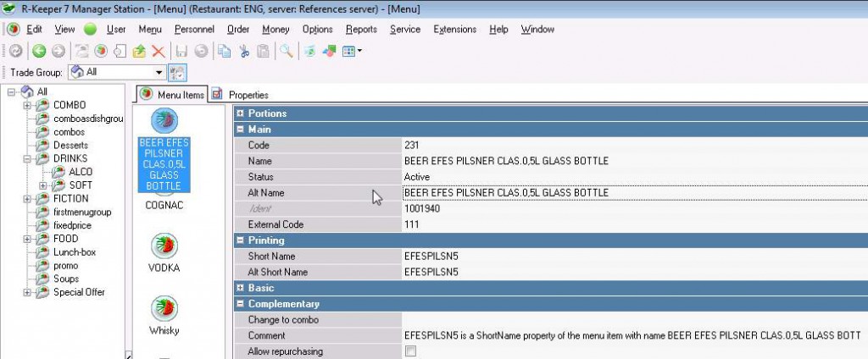Click the Status value Active
The image size is (868, 359).
tap(417, 177)
